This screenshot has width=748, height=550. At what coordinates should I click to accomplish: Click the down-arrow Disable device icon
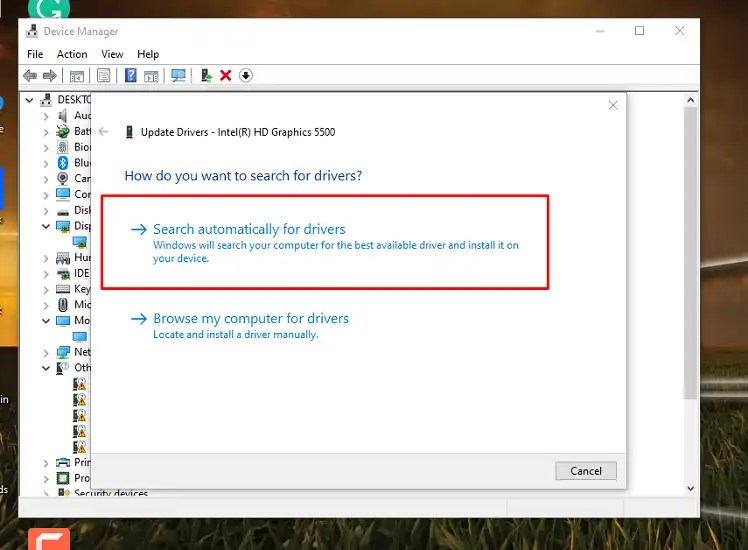pos(246,75)
